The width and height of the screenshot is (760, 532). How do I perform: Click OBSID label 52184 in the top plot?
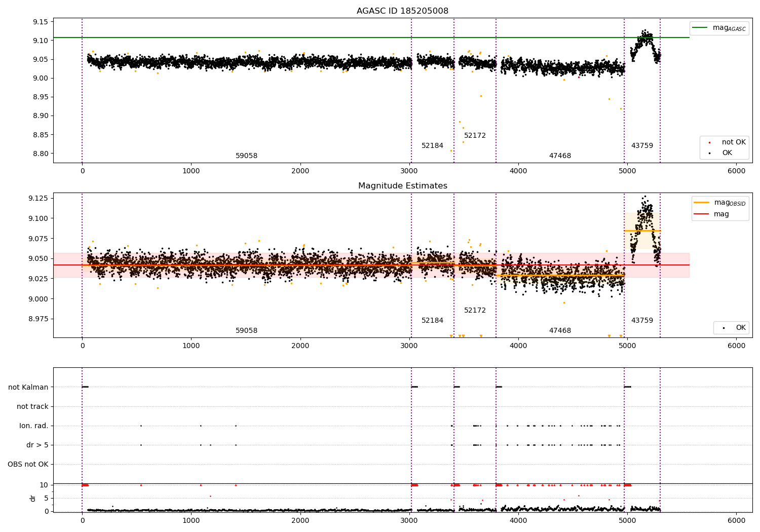pos(432,146)
